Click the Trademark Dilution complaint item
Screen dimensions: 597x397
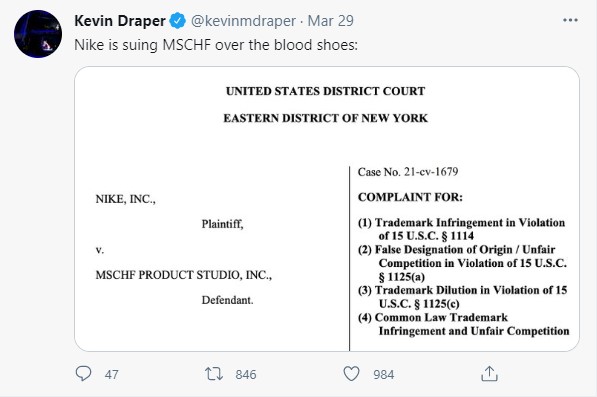pyautogui.click(x=463, y=297)
